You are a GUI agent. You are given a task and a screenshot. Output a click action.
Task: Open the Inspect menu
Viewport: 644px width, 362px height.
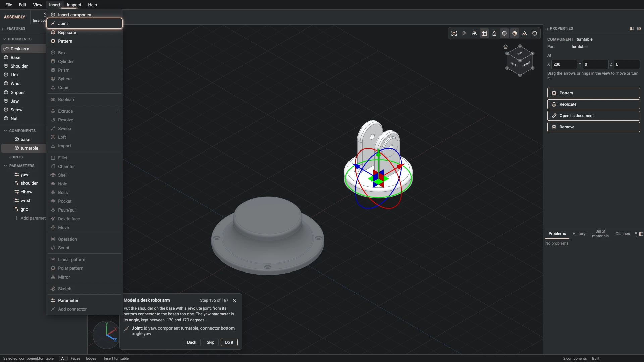[74, 5]
